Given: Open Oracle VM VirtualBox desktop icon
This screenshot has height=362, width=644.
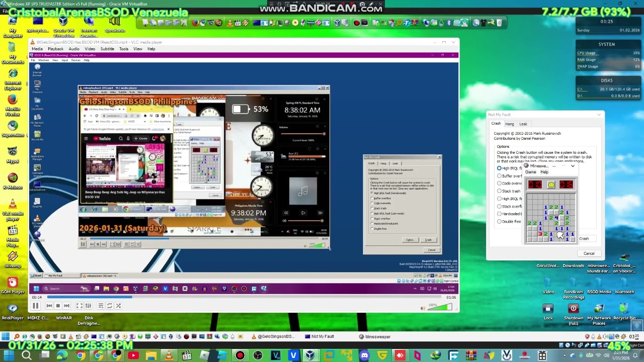Looking at the screenshot, I should point(63,28).
